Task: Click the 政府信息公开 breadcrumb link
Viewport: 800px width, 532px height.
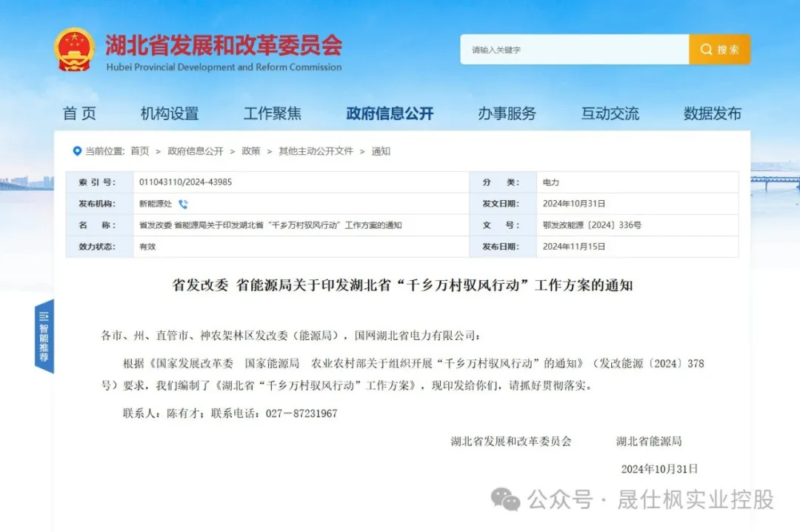Action: 193,151
